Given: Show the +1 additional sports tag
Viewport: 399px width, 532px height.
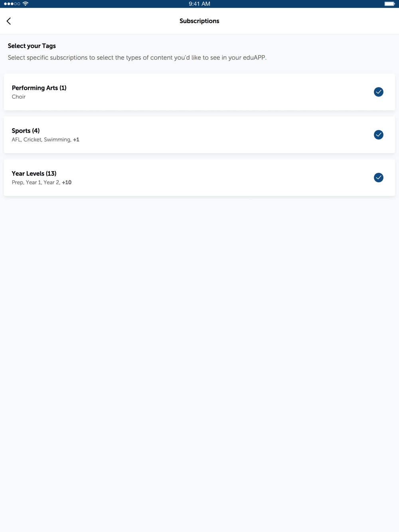Looking at the screenshot, I should [76, 140].
